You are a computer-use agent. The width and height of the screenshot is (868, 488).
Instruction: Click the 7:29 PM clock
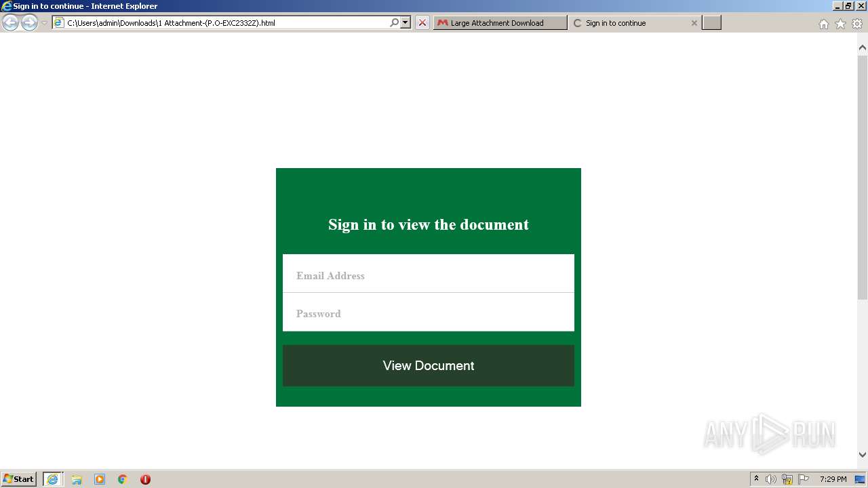point(833,479)
